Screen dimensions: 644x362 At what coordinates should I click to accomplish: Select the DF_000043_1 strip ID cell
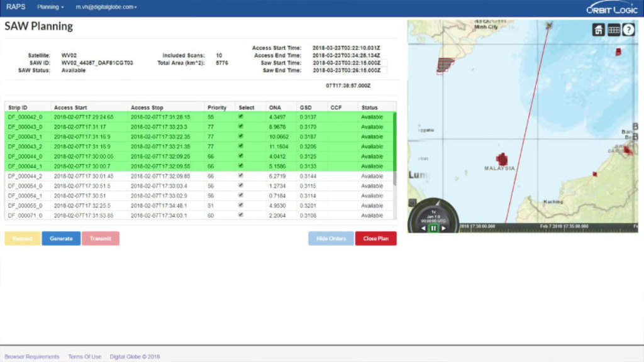click(25, 136)
